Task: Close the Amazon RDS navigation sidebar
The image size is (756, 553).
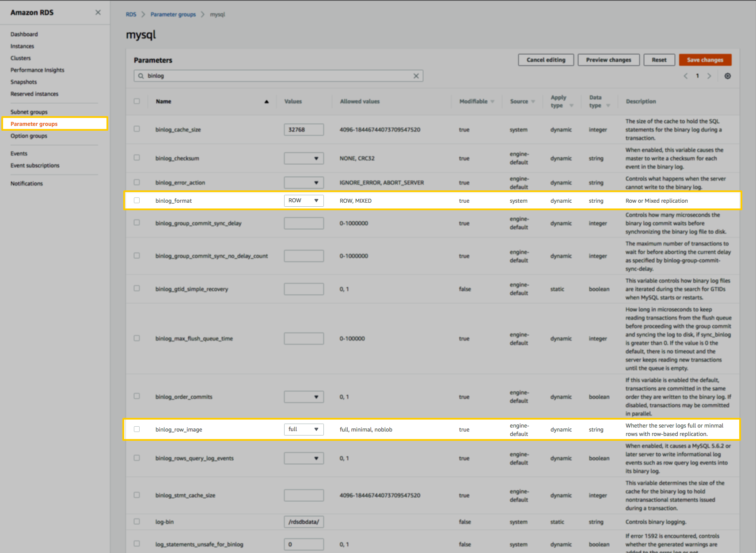Action: point(98,12)
